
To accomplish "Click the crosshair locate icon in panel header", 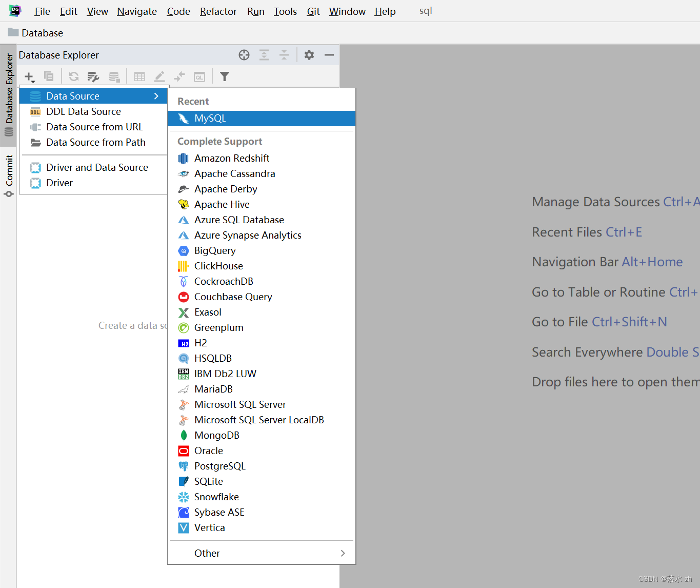I will 244,54.
